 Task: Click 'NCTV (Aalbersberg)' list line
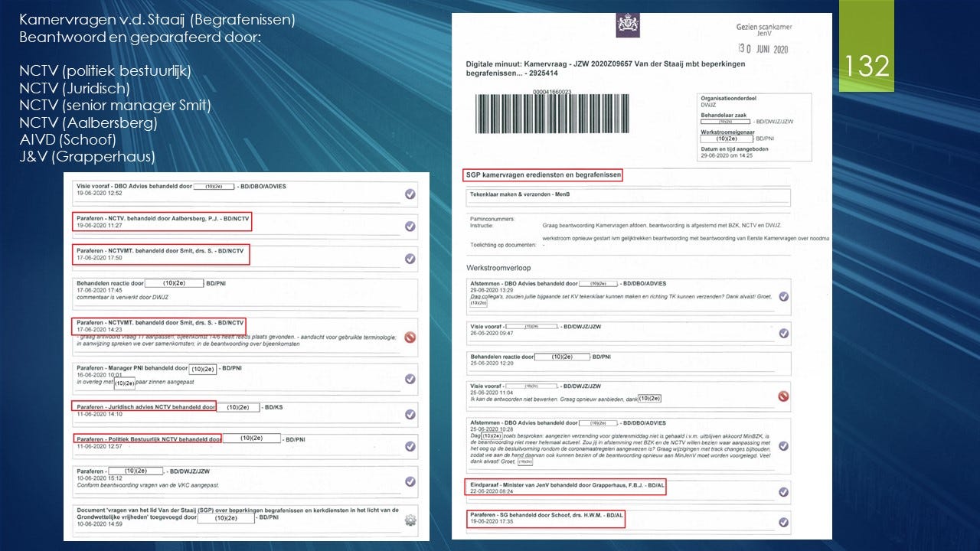[88, 123]
